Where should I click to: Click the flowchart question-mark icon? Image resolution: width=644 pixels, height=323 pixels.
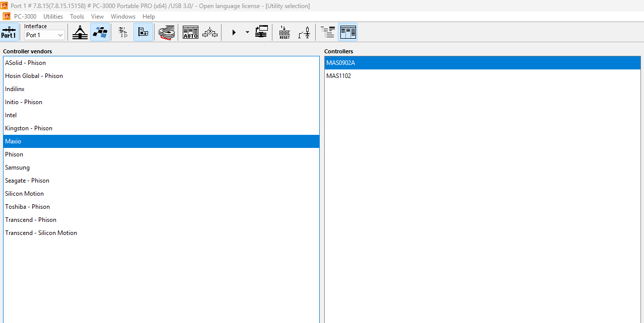coord(210,32)
